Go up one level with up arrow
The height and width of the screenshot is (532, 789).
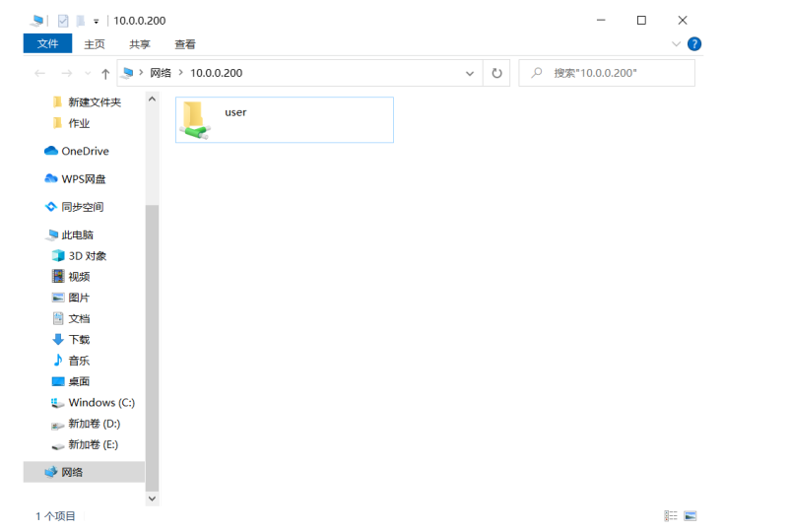(105, 74)
